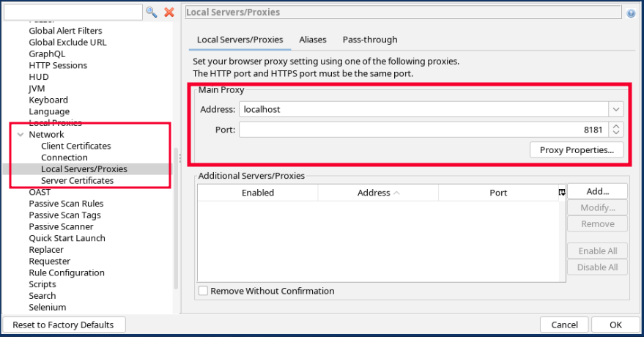Click the red X clear-search icon
The height and width of the screenshot is (337, 644).
pos(169,12)
